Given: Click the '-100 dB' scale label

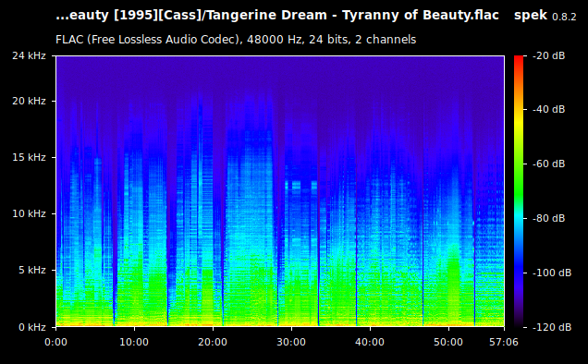Looking at the screenshot, I should 552,273.
